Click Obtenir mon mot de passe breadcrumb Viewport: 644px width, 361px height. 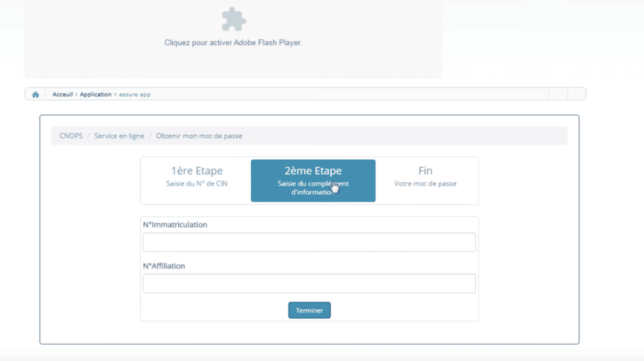pos(199,136)
